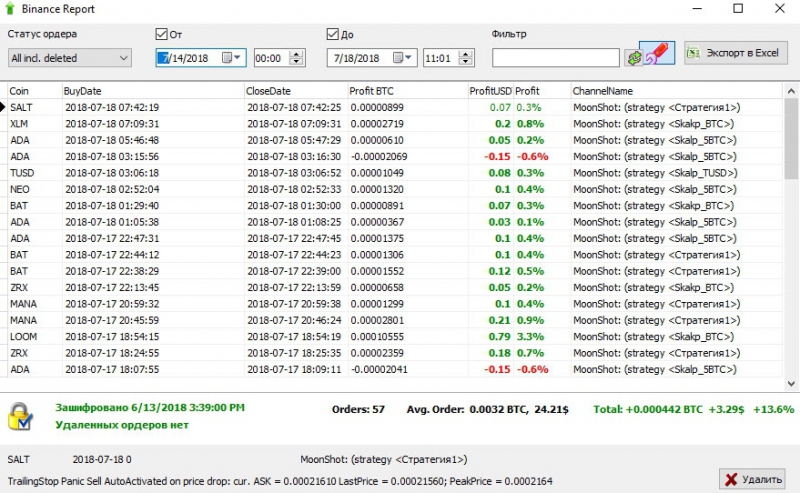The width and height of the screenshot is (800, 493).
Task: Sort by the ProfitUSD column header
Action: pyautogui.click(x=490, y=91)
